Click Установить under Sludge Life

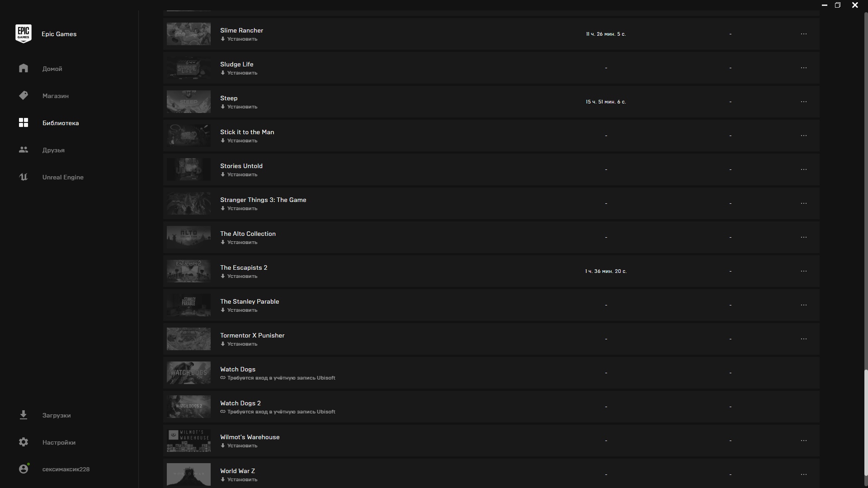tap(239, 73)
